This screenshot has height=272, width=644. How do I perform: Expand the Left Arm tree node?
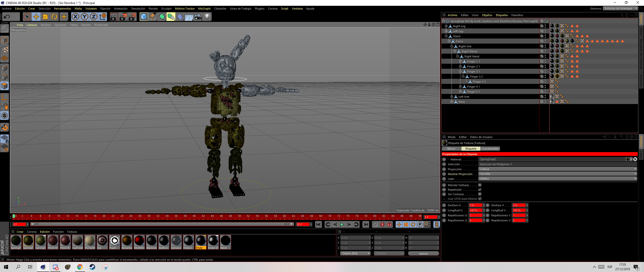pos(452,97)
